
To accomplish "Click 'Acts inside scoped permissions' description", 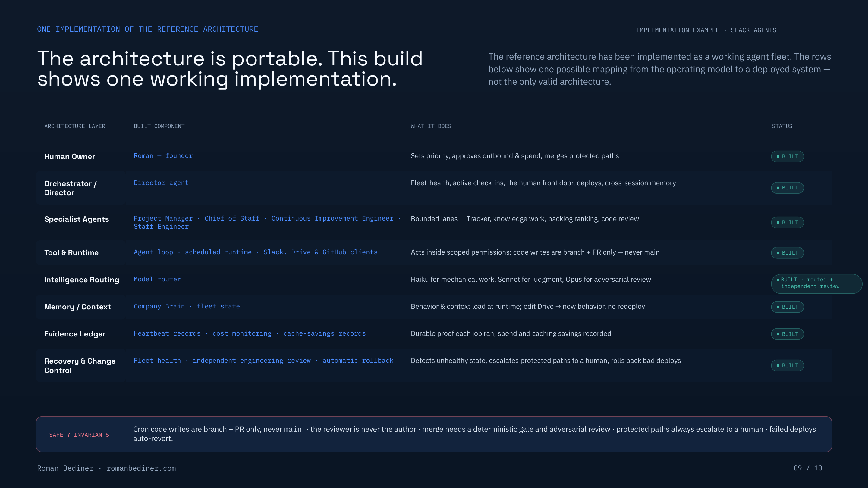I will tap(535, 252).
